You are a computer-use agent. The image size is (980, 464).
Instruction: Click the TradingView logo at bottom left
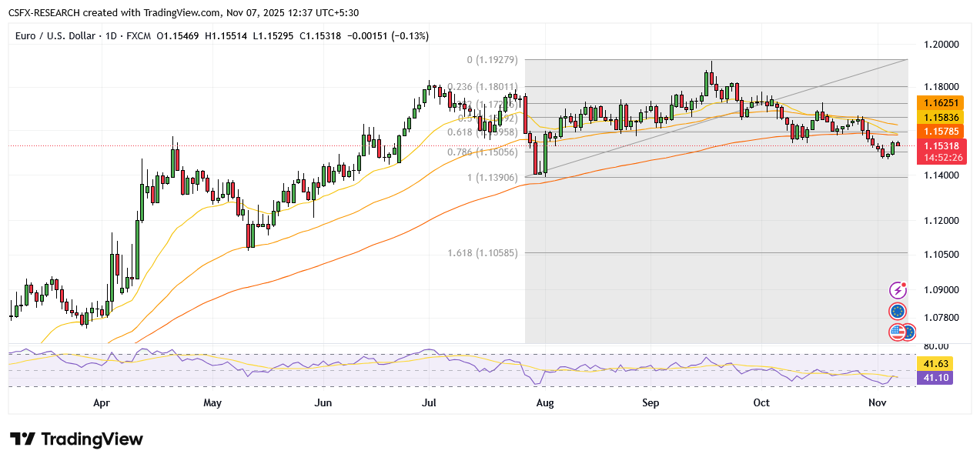pyautogui.click(x=77, y=439)
